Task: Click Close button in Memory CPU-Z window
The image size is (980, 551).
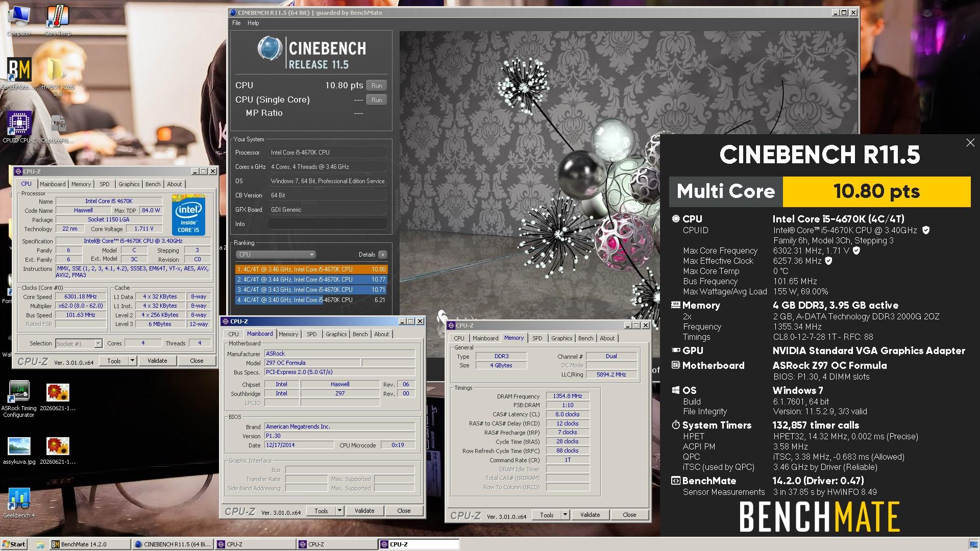Action: tap(629, 515)
